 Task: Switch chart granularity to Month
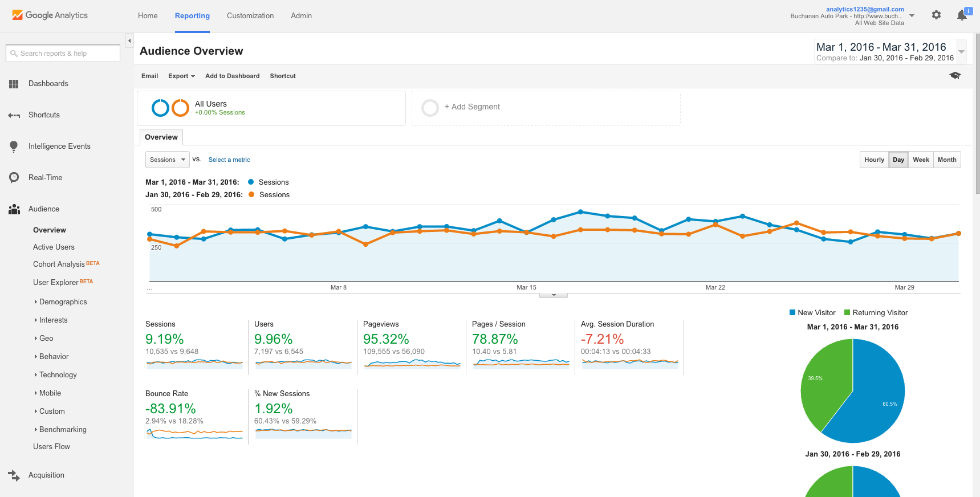click(x=947, y=160)
